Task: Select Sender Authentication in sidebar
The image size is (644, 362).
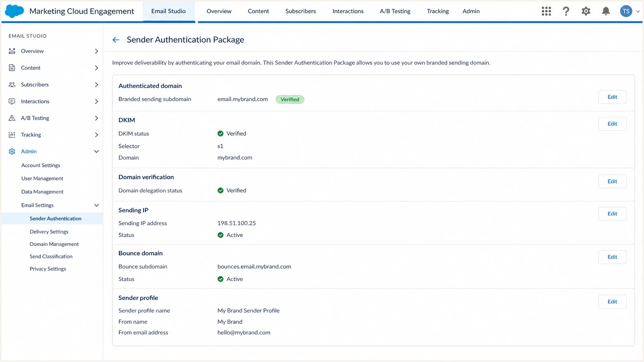Action: (52, 219)
